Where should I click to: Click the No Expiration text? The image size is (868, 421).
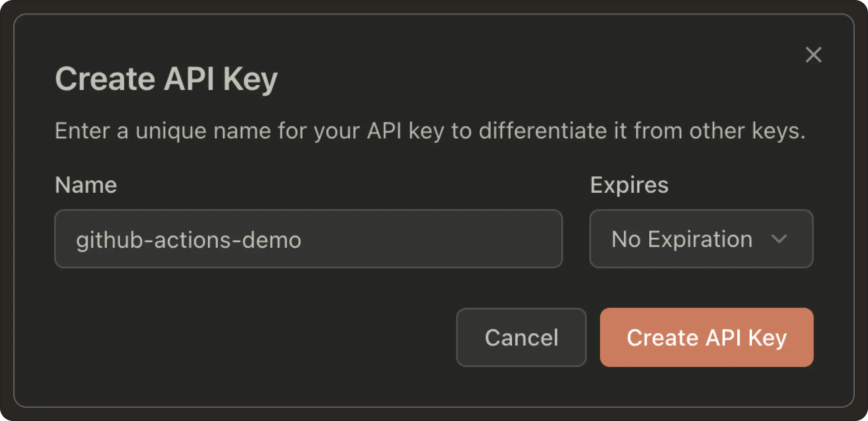[x=682, y=239]
